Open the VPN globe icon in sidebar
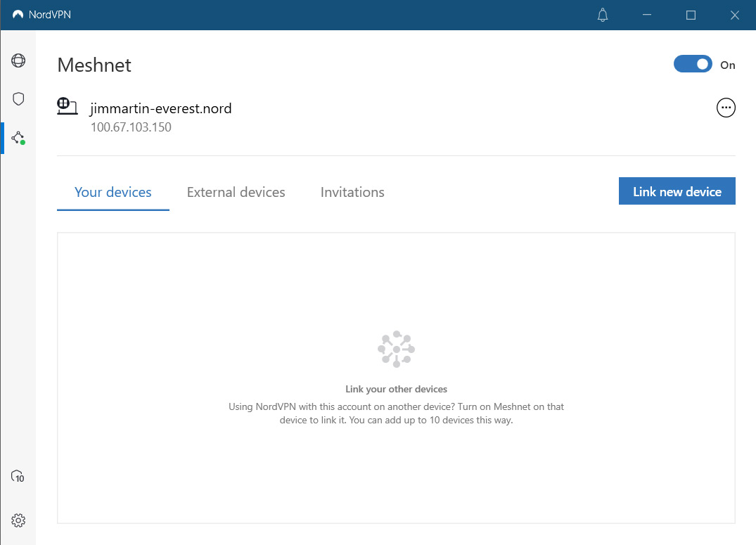Image resolution: width=756 pixels, height=545 pixels. pyautogui.click(x=18, y=60)
